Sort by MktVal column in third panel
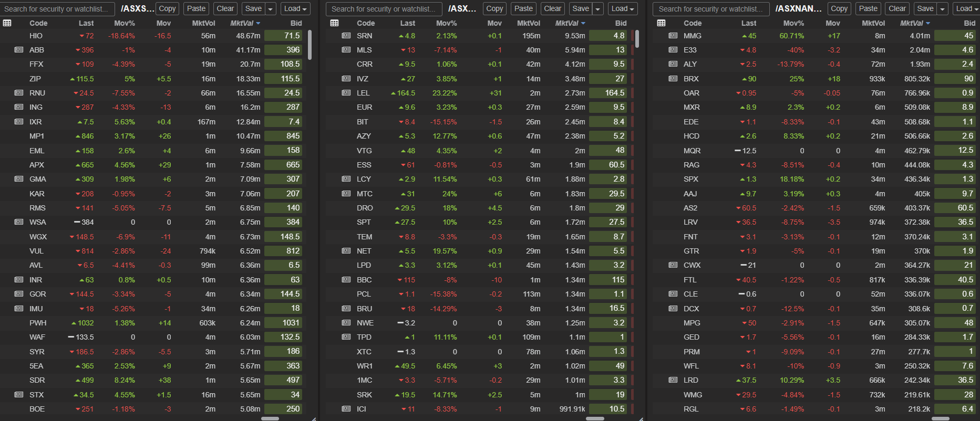980x421 pixels. tap(915, 23)
